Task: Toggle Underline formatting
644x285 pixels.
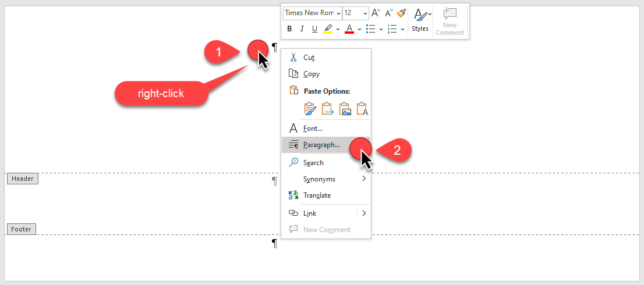Action: point(314,28)
